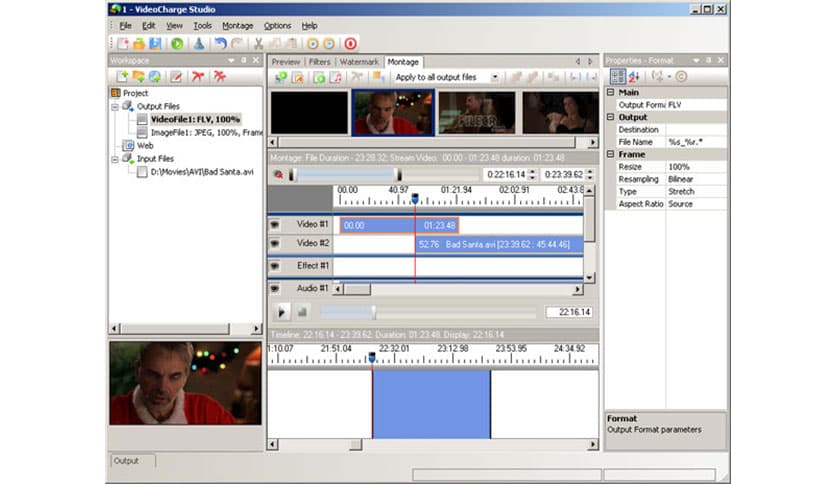Open the Montage menu in menu bar
Image resolution: width=836 pixels, height=484 pixels.
click(x=237, y=25)
